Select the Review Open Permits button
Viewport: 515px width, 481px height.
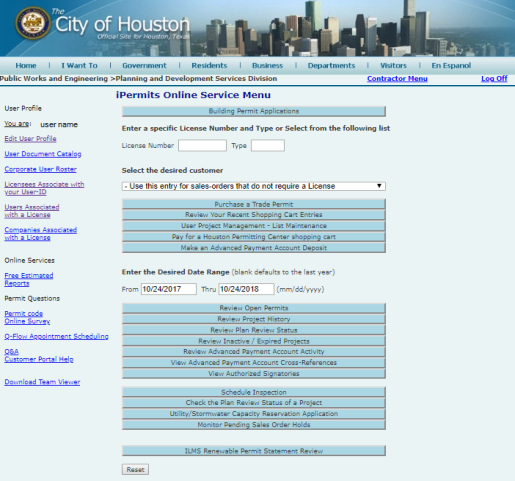pyautogui.click(x=254, y=308)
